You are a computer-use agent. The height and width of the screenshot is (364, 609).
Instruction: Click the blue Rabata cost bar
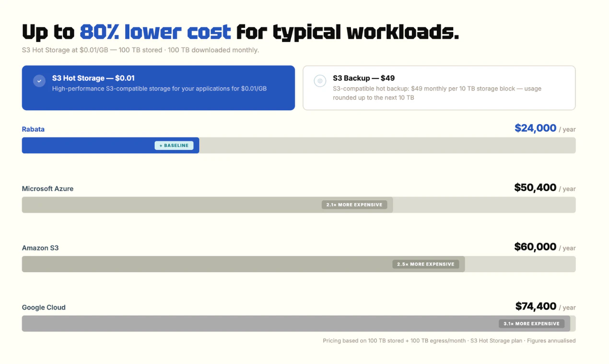point(110,146)
